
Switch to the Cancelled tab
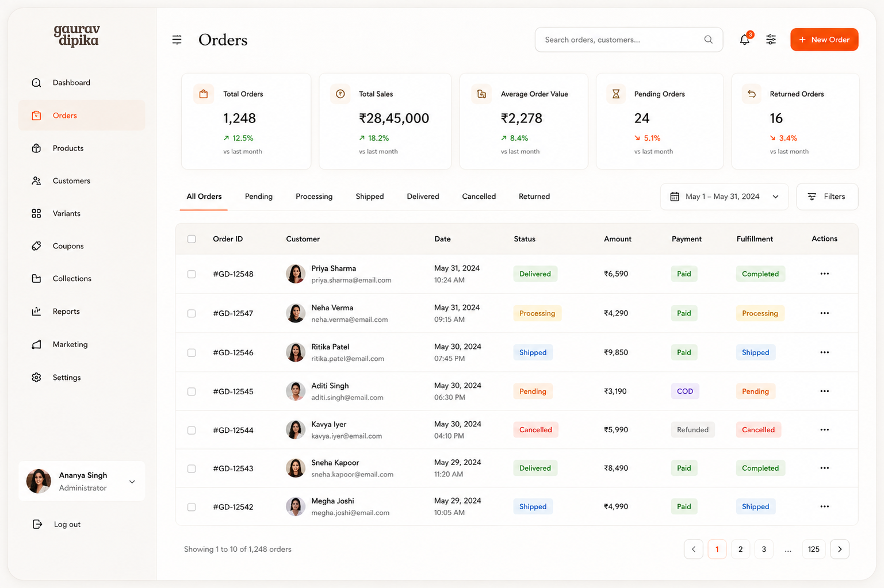click(479, 197)
